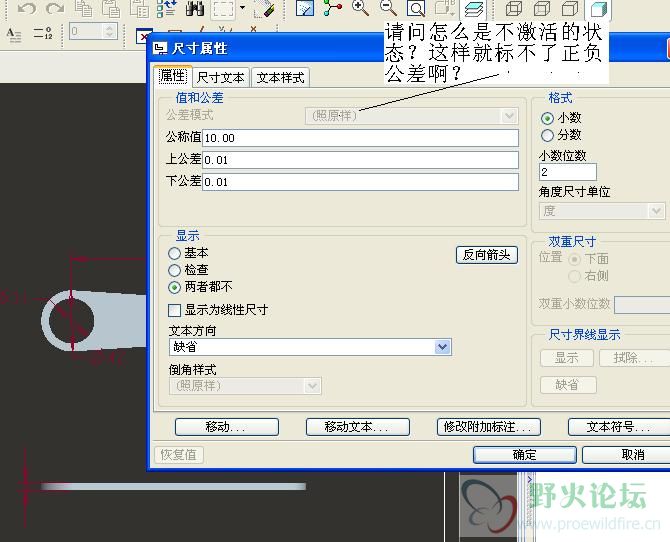Toggle 显示为线性尺寸 checkbox
The height and width of the screenshot is (542, 670).
(x=174, y=310)
